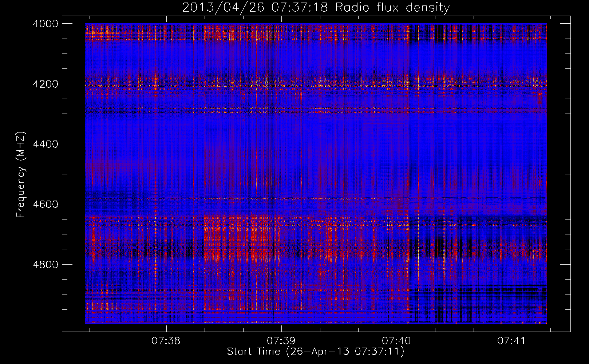Click the 07:38 time axis label
Screen dimensions: 589x364
coord(166,341)
